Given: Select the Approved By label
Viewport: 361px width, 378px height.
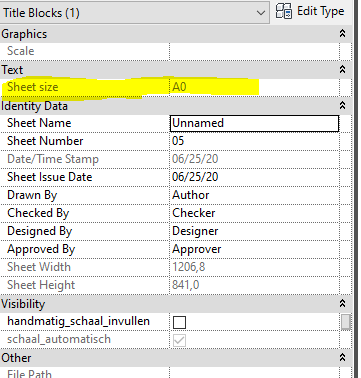Looking at the screenshot, I should (41, 249).
